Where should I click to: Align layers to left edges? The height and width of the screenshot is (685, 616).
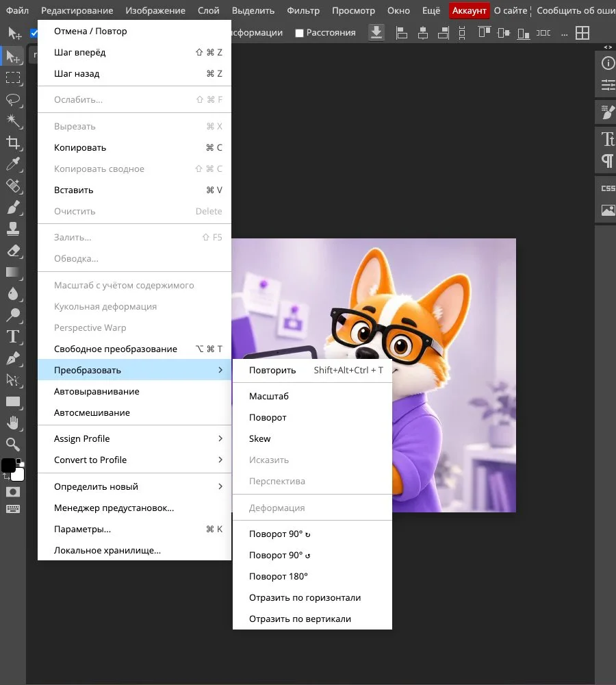401,33
